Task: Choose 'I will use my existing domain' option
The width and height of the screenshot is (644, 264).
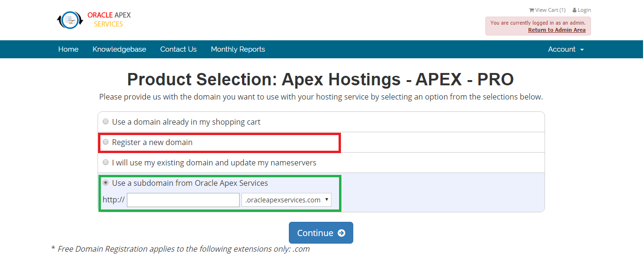Action: [x=106, y=162]
